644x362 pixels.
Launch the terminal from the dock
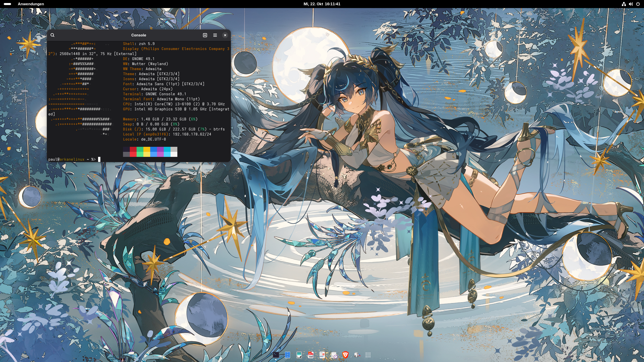tap(276, 355)
